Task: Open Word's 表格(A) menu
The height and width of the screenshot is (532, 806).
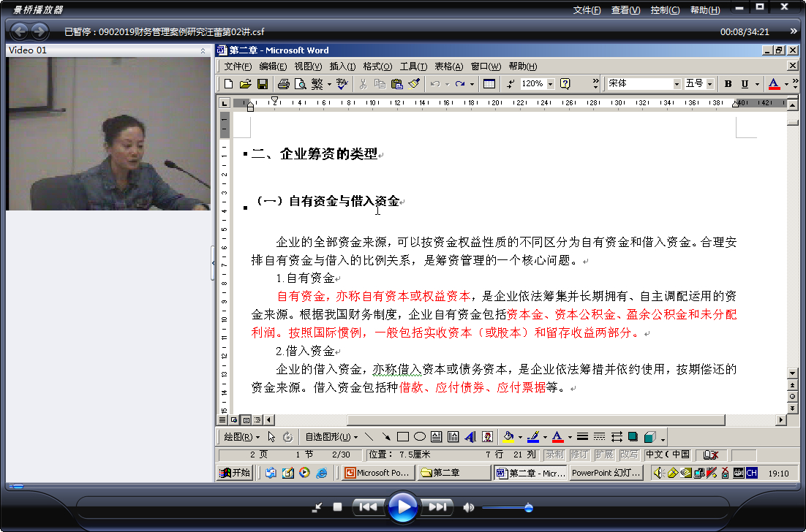Action: tap(449, 66)
